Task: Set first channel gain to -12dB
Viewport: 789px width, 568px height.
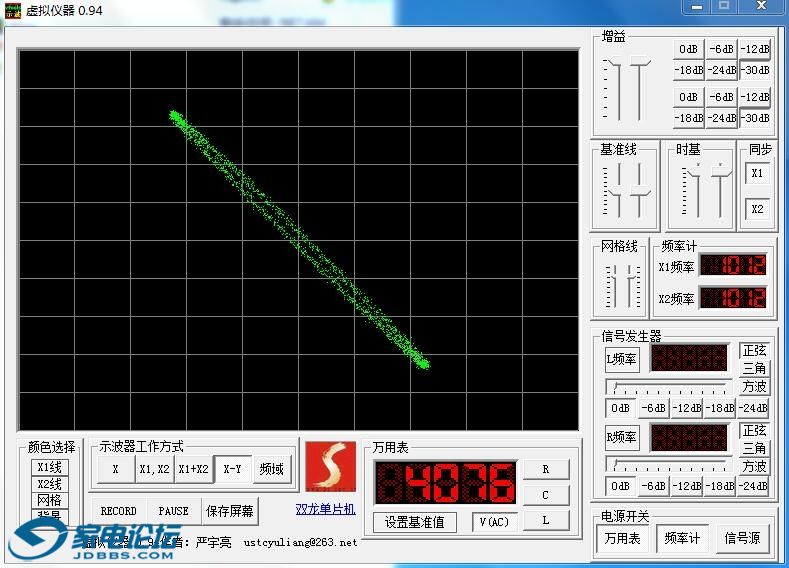Action: (755, 49)
